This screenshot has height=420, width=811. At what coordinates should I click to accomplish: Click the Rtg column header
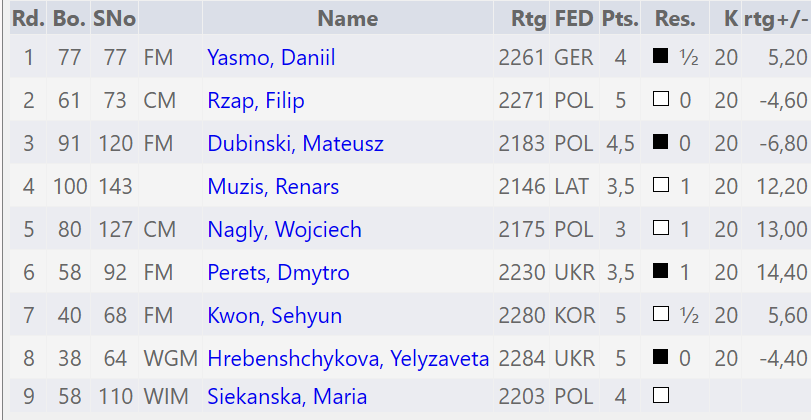pos(529,19)
